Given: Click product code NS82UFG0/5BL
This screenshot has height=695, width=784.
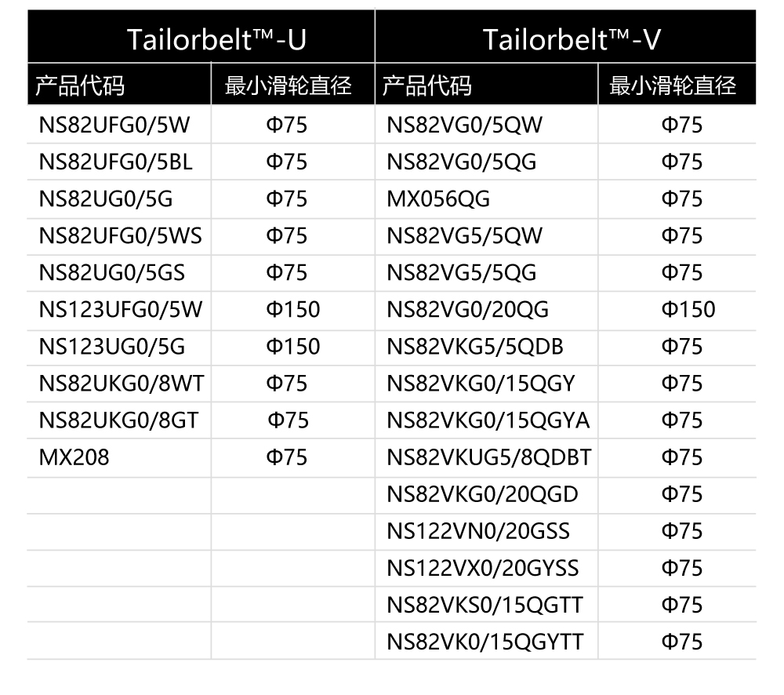Looking at the screenshot, I should [115, 162].
